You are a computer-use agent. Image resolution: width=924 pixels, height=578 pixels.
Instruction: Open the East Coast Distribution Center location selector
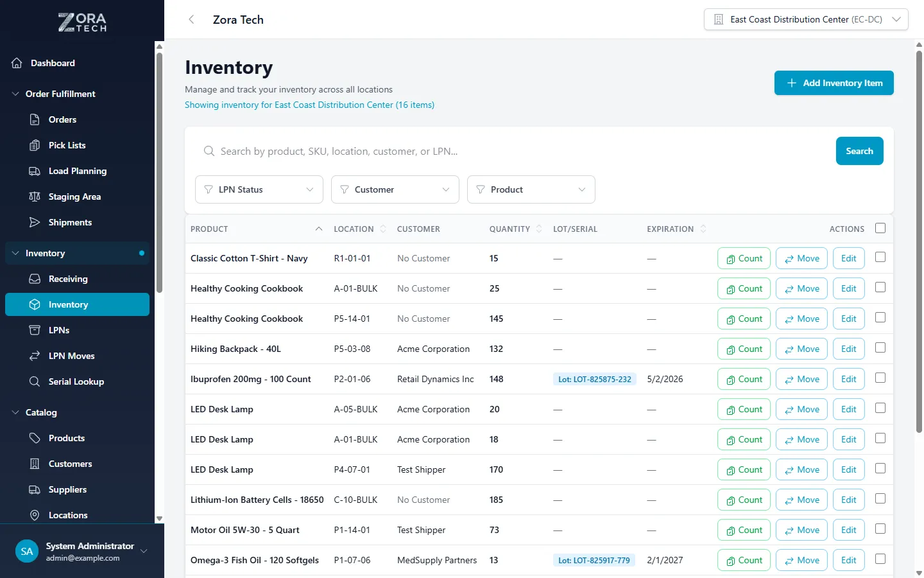[x=805, y=19]
